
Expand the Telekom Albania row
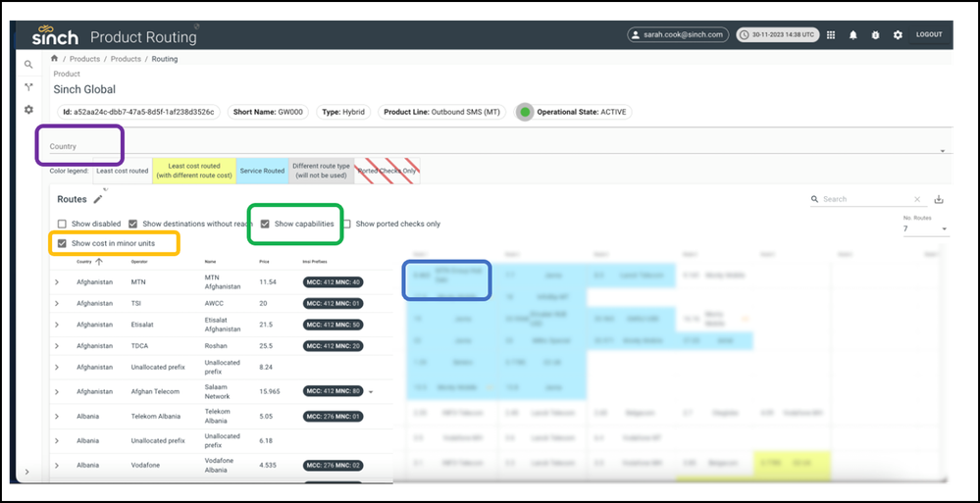(x=56, y=416)
